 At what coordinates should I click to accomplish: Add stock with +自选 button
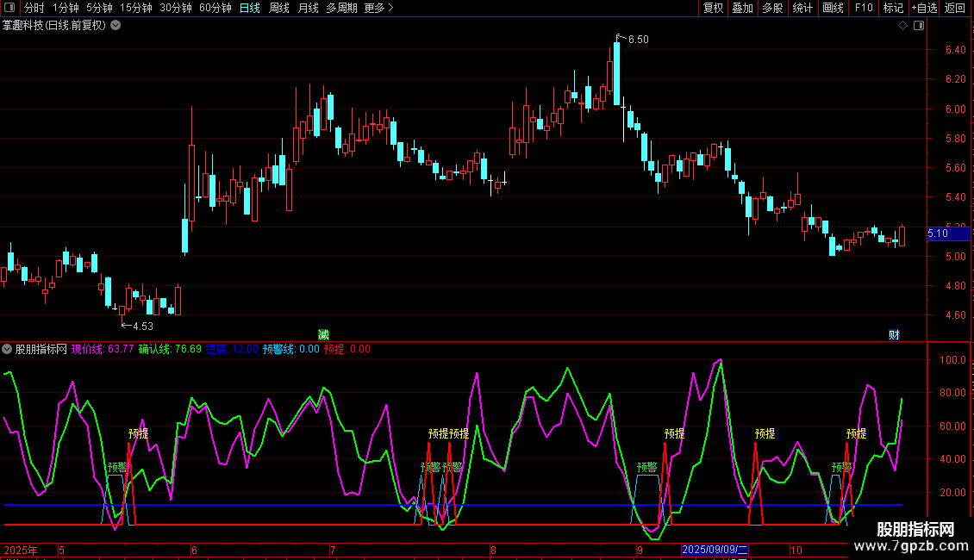click(x=924, y=8)
